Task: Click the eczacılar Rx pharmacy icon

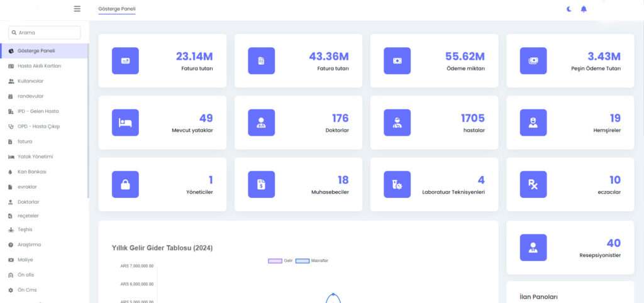Action: pyautogui.click(x=533, y=184)
